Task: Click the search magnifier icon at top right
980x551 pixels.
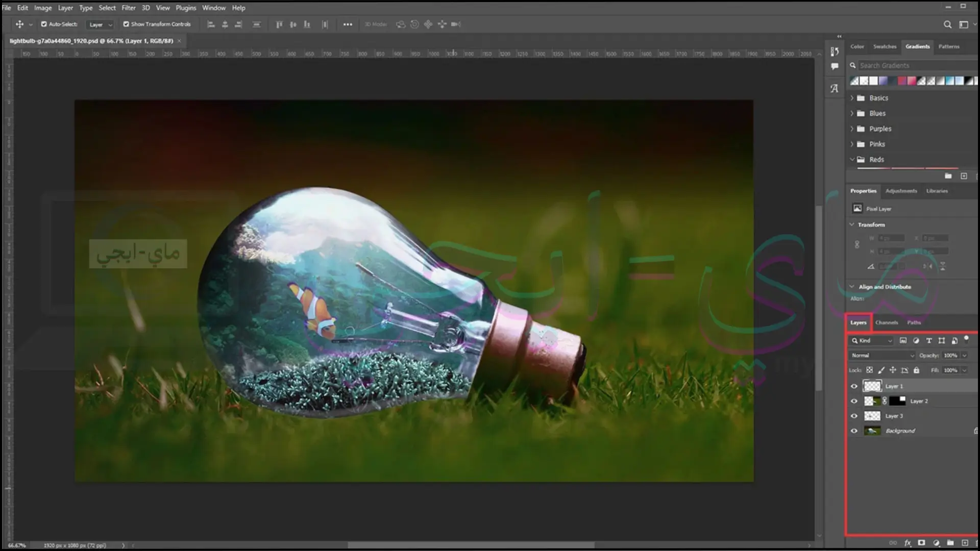Action: point(947,24)
